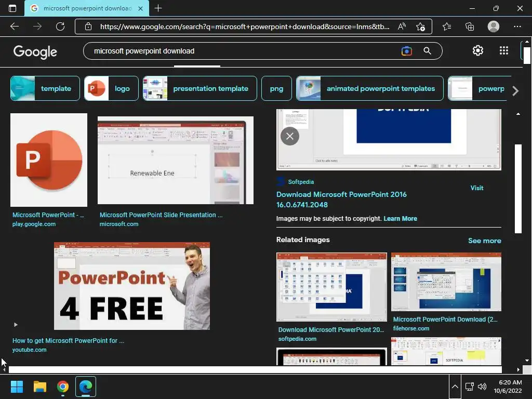
Task: Filter images by logo chip
Action: coord(111,88)
